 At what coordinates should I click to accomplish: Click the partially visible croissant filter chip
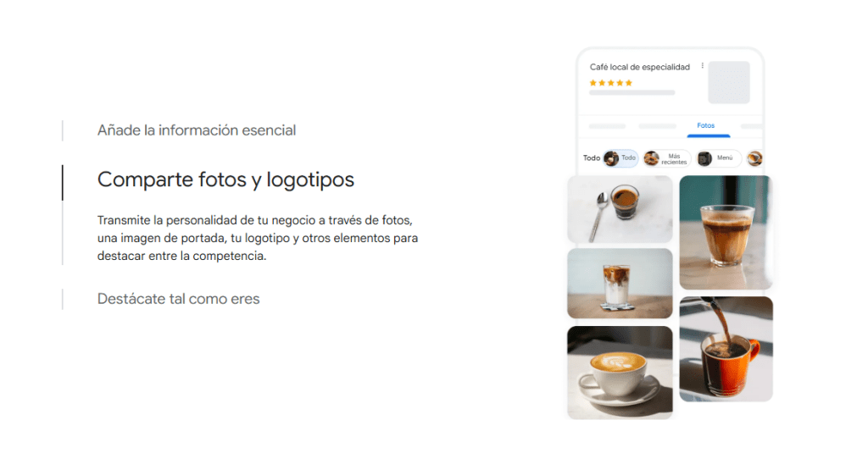(754, 158)
